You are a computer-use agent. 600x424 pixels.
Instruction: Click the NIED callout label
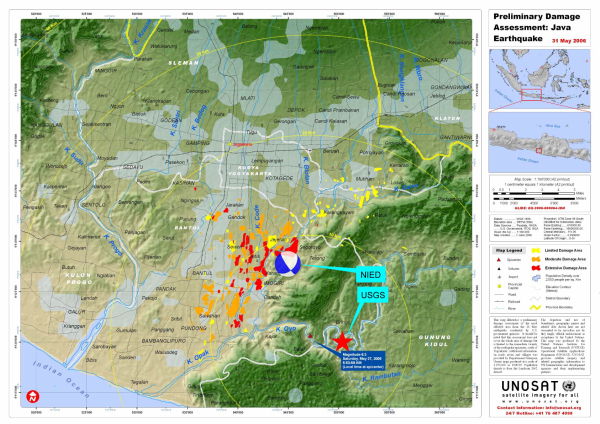[x=370, y=275]
